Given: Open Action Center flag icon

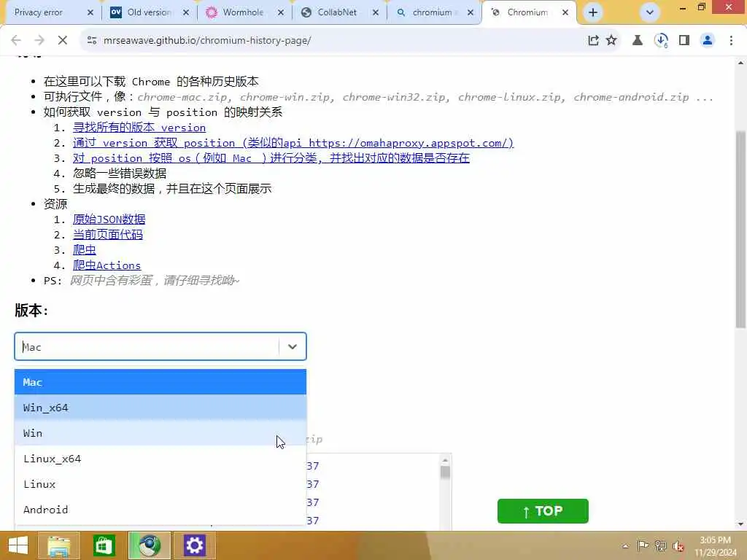Looking at the screenshot, I should 643,545.
